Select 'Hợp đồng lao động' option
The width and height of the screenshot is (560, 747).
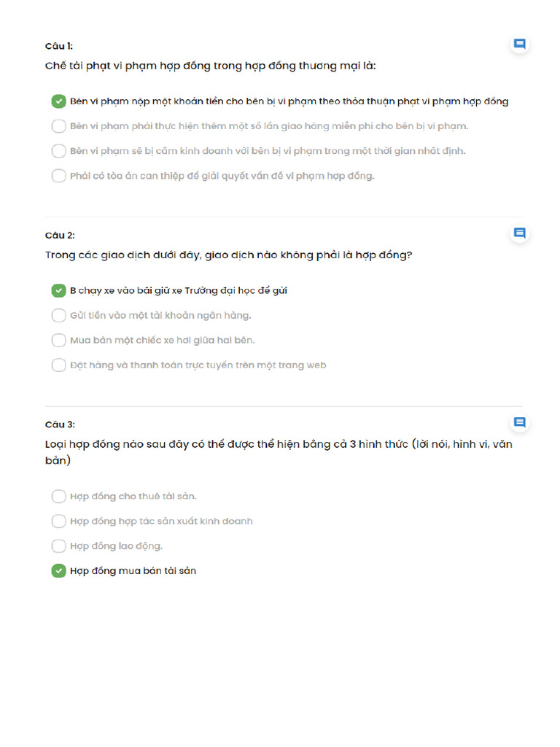pyautogui.click(x=59, y=546)
